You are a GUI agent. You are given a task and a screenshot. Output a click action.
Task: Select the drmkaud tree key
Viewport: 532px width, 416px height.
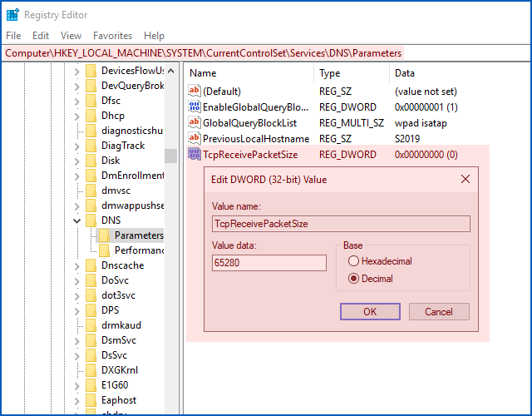pos(121,325)
